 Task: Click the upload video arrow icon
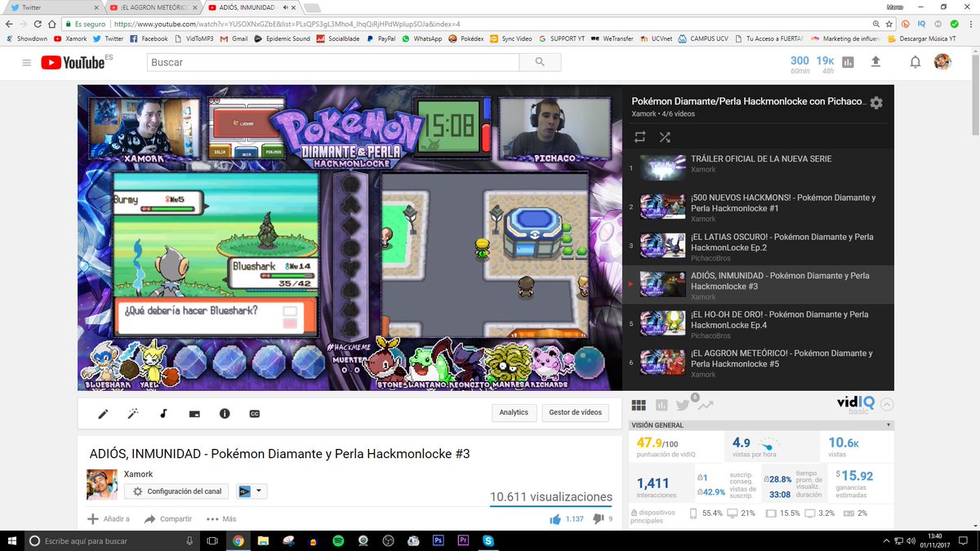click(x=876, y=62)
